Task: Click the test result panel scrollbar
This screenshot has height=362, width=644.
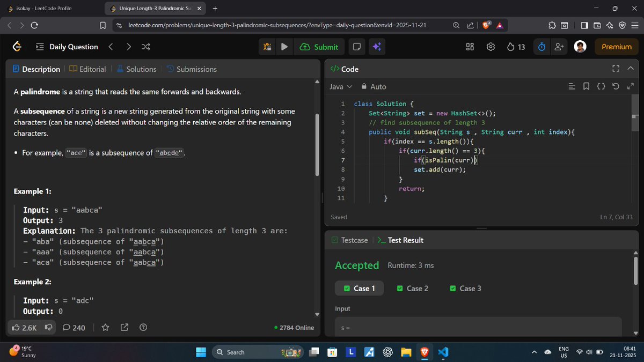Action: [x=636, y=271]
